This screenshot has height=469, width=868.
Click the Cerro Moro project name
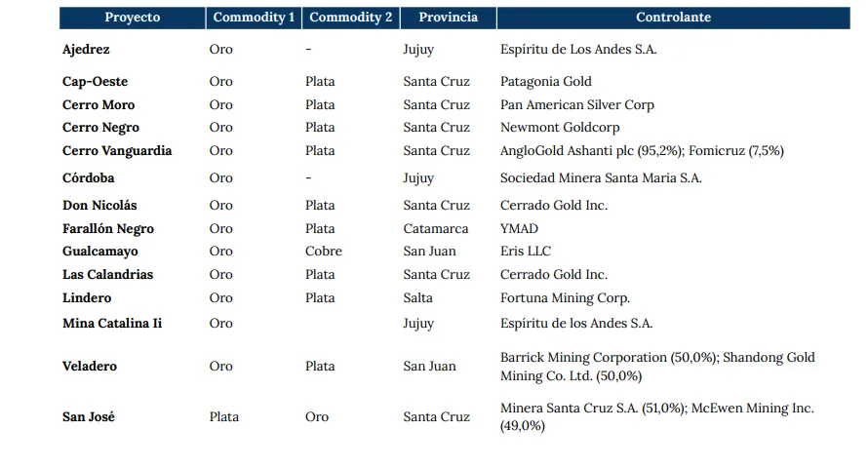tap(99, 104)
